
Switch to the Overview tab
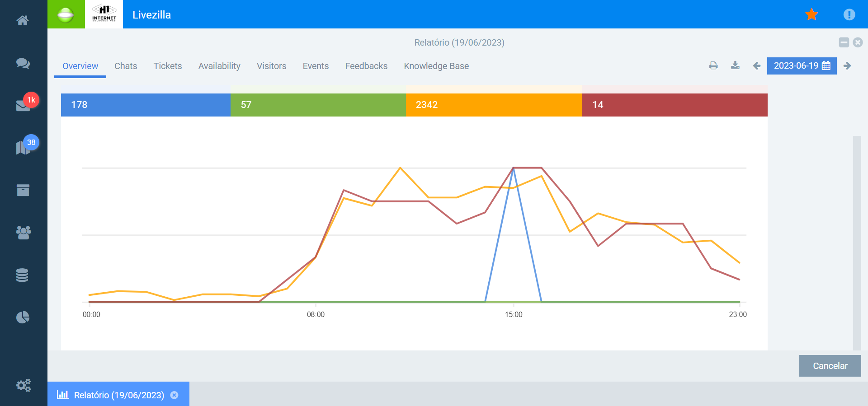[80, 66]
